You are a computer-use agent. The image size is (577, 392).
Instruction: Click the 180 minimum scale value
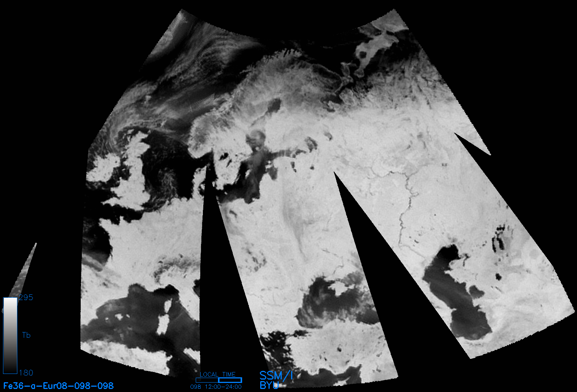tap(26, 372)
